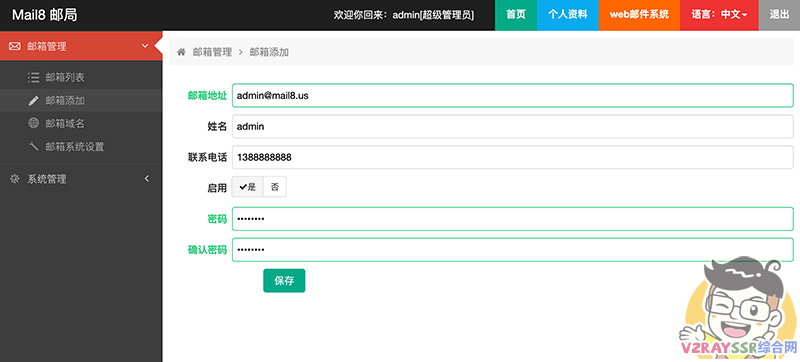Click the 姓名 input field
Screen dimensions: 800x362
coord(513,126)
